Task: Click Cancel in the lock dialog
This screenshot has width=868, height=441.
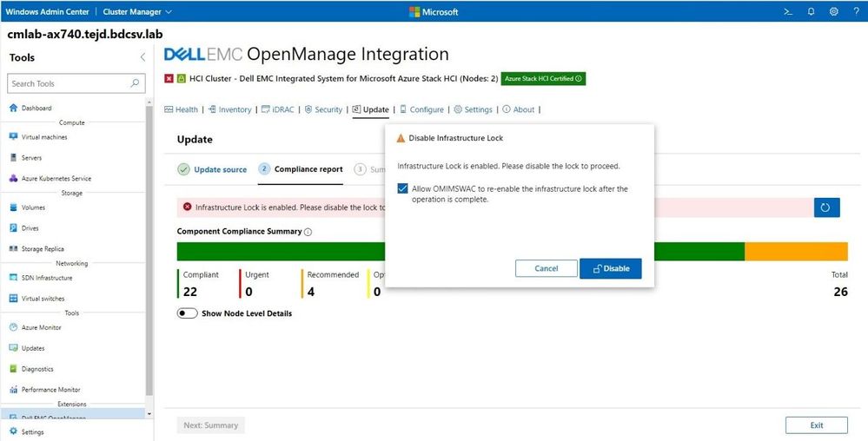Action: (547, 268)
